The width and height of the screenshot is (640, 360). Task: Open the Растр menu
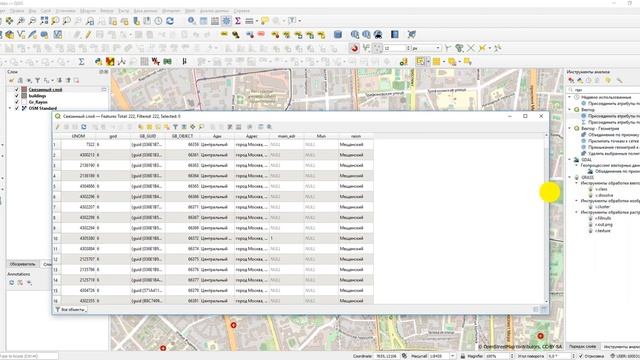point(123,11)
